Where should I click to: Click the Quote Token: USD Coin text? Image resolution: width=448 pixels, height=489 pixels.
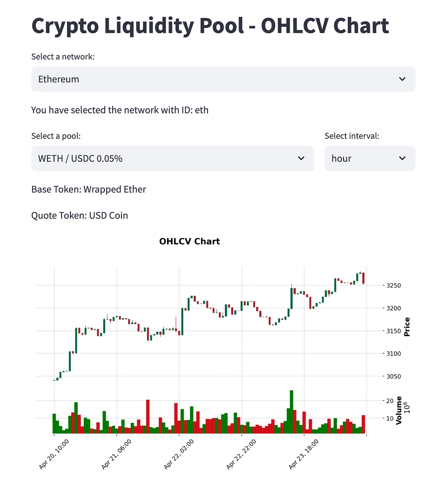tap(80, 216)
